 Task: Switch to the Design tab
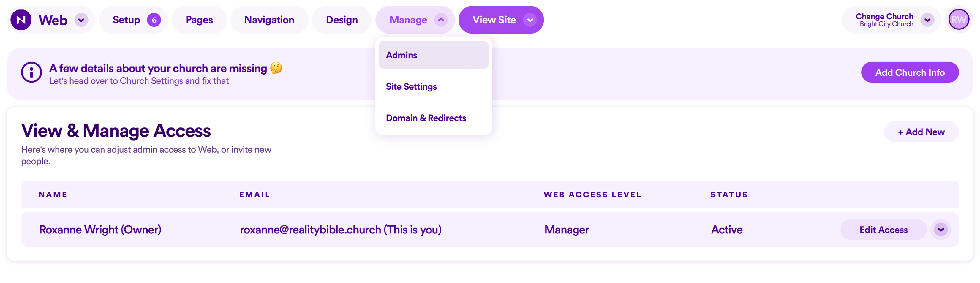tap(342, 19)
